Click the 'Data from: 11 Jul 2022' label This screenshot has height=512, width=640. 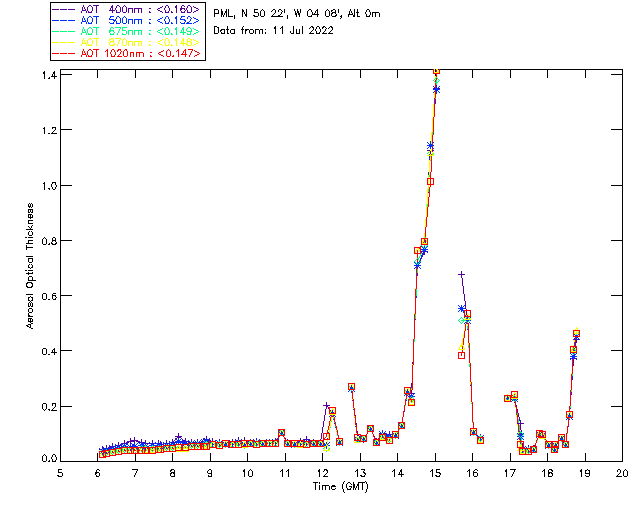tap(273, 31)
